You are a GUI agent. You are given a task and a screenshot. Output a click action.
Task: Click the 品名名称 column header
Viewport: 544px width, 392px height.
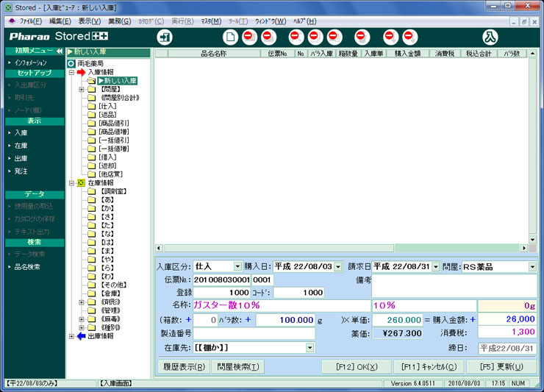214,54
